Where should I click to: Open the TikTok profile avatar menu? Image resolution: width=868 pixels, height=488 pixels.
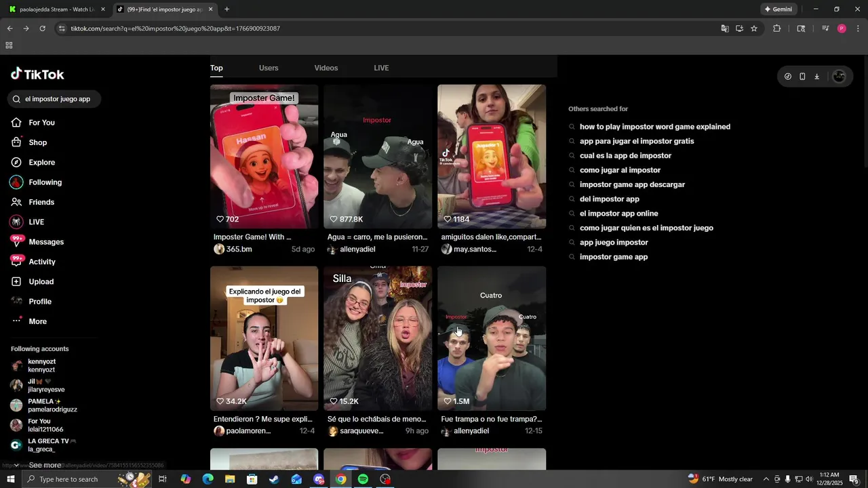coord(839,77)
